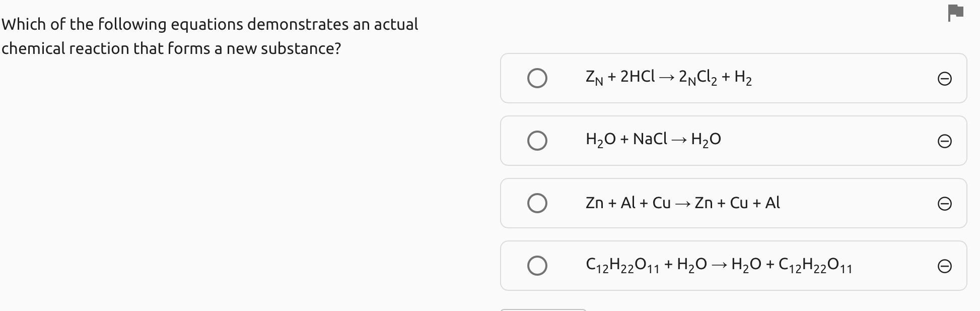
Task: Flag this question for review
Action: click(x=955, y=13)
